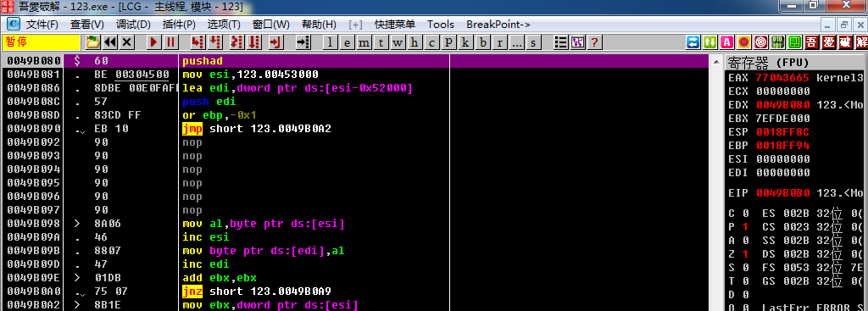Open Handles window with 'h' button
868x311 pixels.
[415, 42]
